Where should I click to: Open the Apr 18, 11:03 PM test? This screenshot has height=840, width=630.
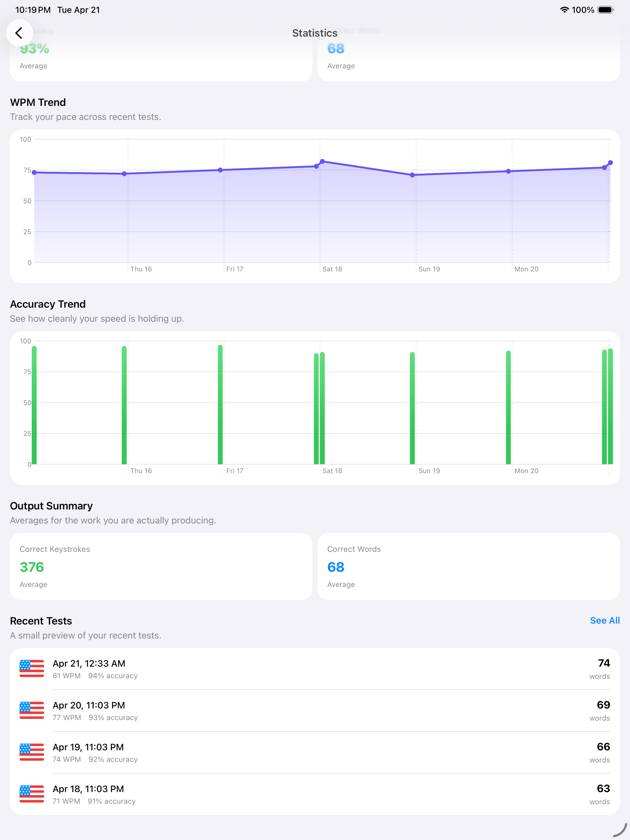click(x=315, y=795)
